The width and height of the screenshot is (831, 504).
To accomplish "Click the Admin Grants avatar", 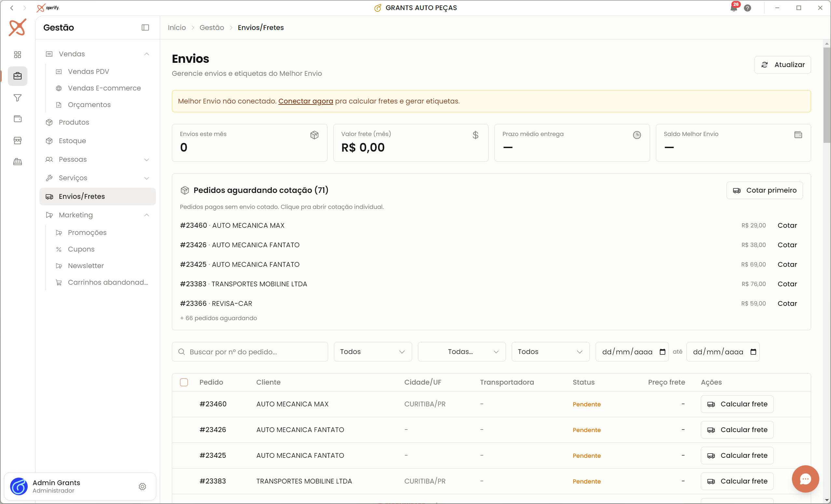I will [x=19, y=486].
